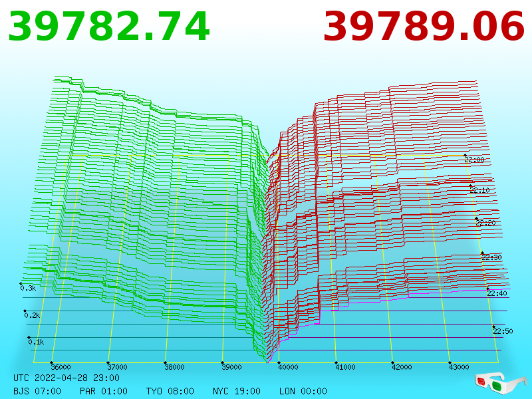Click the 22:20 time axis marker

[x=486, y=223]
